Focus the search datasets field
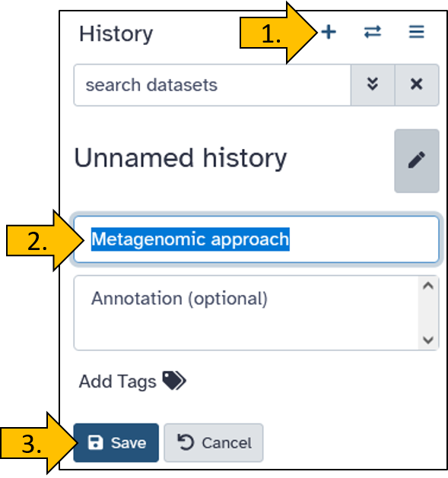 212,85
